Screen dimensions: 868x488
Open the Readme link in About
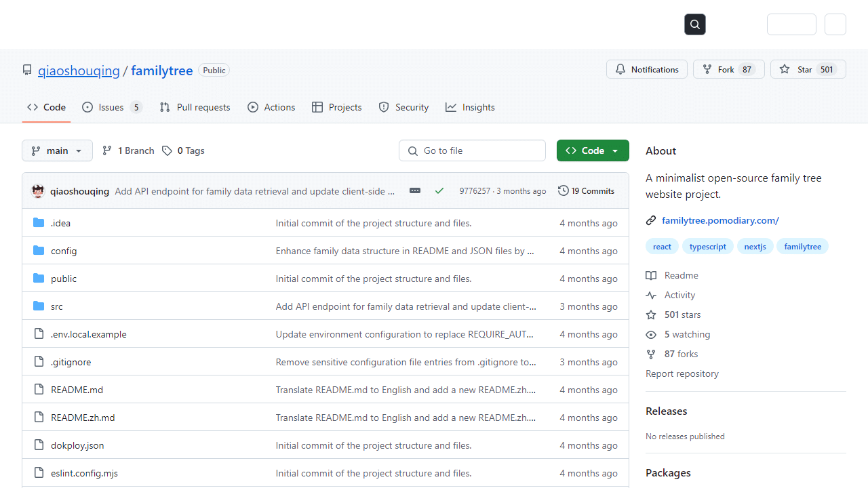(x=672, y=275)
